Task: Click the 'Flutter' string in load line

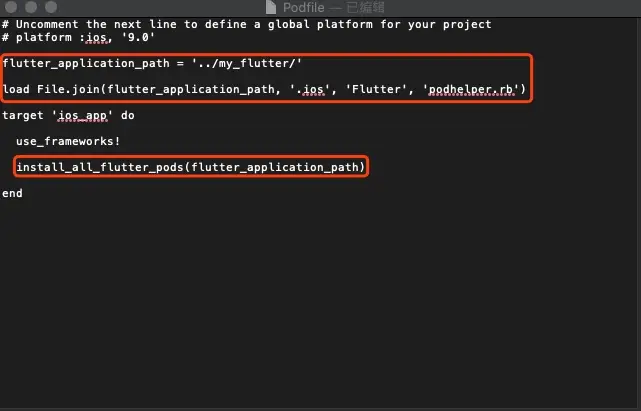Action: pyautogui.click(x=377, y=89)
